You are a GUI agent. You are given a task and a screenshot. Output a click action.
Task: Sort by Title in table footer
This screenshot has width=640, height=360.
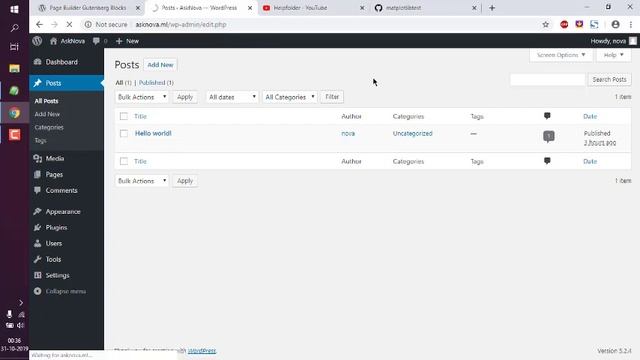click(x=140, y=161)
